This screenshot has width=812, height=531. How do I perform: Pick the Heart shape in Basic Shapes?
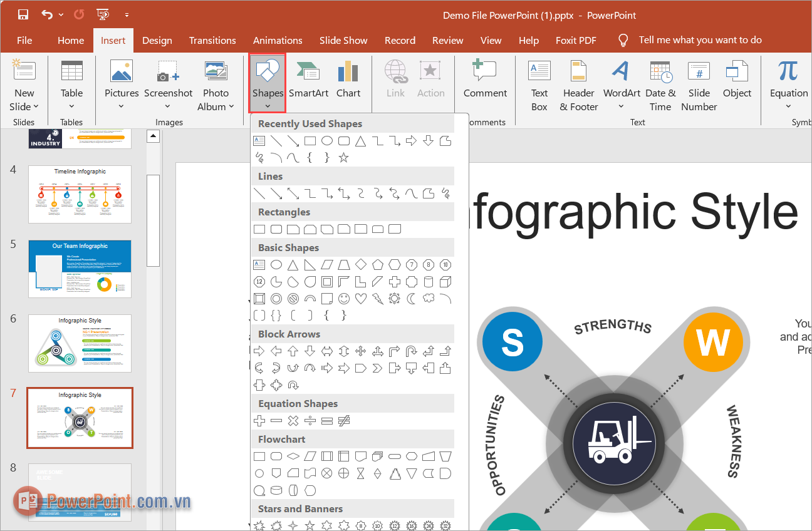[361, 299]
